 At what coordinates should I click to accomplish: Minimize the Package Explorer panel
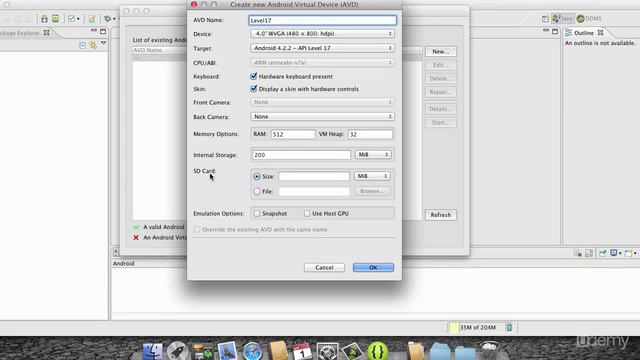point(94,31)
